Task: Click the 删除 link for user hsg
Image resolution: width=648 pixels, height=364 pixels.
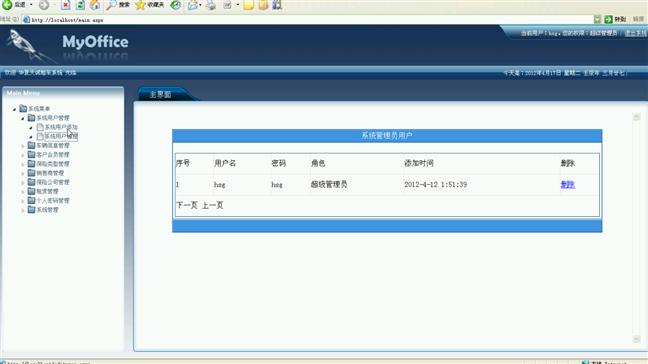Action: pos(567,185)
